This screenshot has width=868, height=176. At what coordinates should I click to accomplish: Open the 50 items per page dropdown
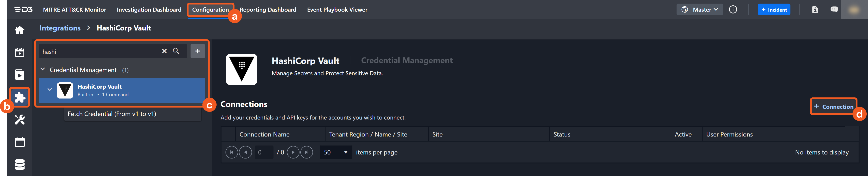coord(336,152)
